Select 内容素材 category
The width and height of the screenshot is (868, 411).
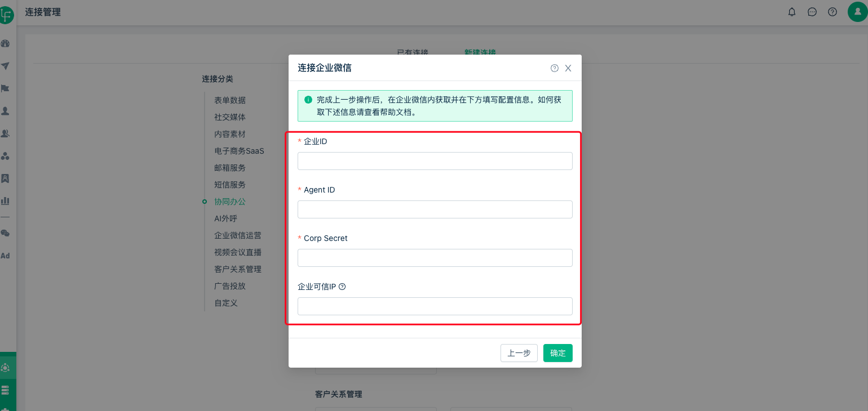pyautogui.click(x=230, y=134)
